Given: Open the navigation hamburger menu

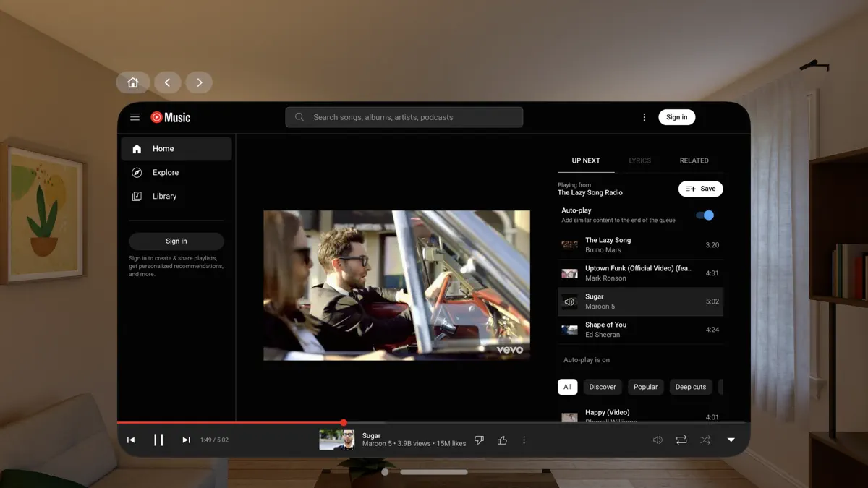Looking at the screenshot, I should [135, 116].
